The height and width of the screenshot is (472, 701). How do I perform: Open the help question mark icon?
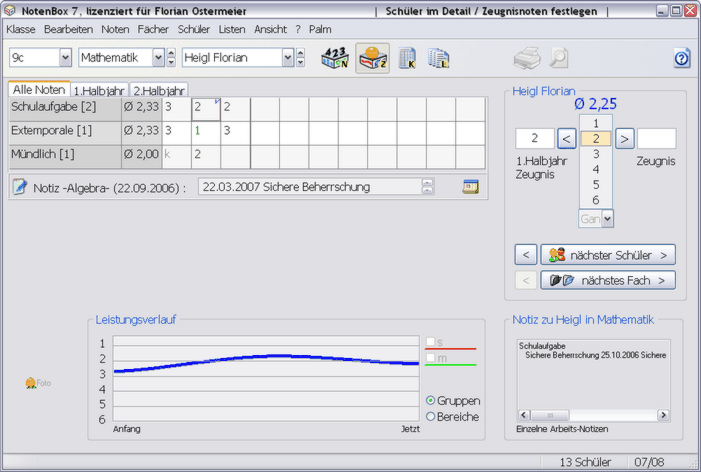[x=682, y=58]
